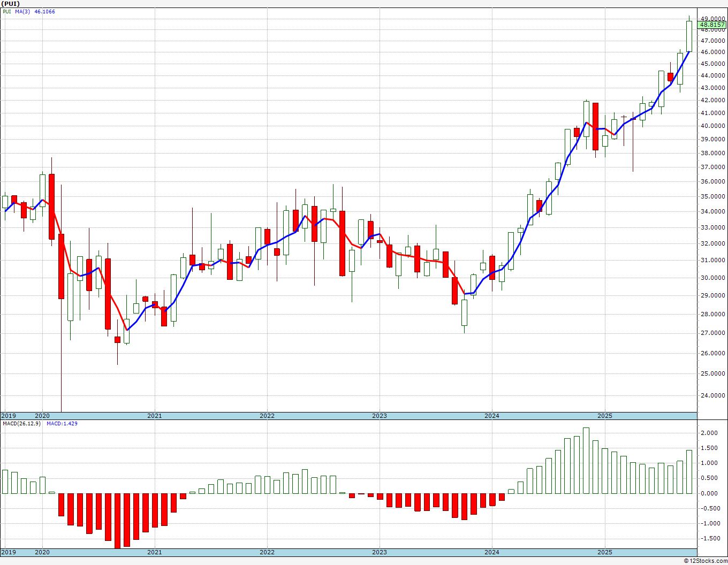Click the most recent green candlestick near 48.8157

(689, 36)
